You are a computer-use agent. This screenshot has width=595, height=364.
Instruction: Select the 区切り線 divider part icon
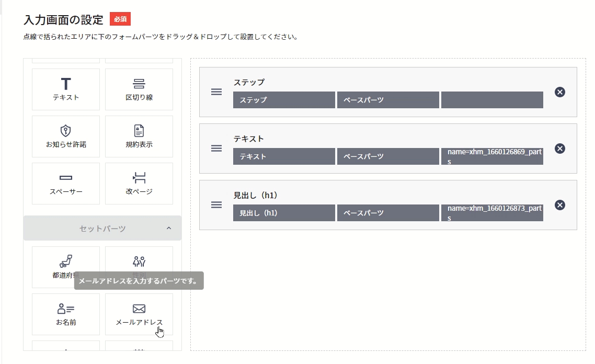(x=139, y=89)
